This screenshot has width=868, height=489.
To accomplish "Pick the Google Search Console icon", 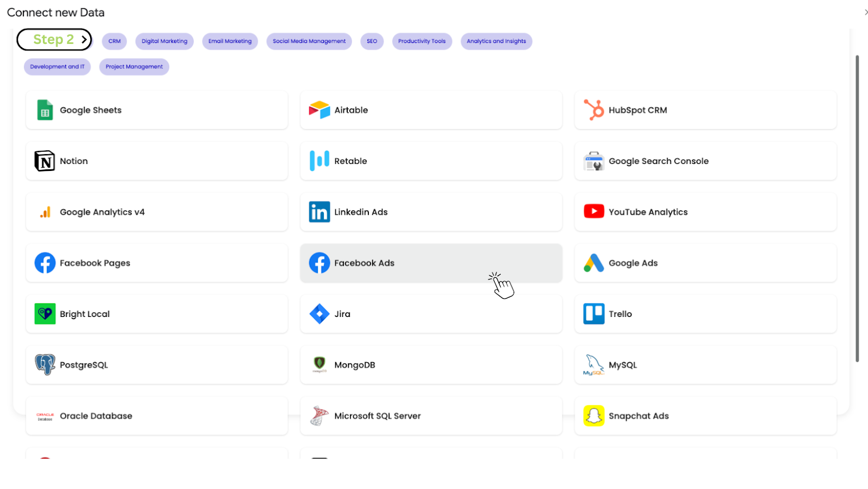I will click(594, 161).
